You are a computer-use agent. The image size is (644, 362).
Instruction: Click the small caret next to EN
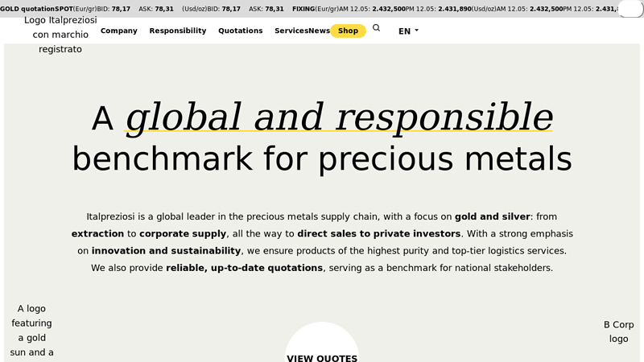416,31
